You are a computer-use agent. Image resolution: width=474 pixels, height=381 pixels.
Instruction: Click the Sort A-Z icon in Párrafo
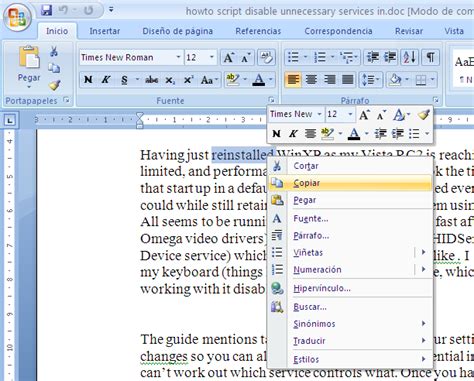coord(410,57)
